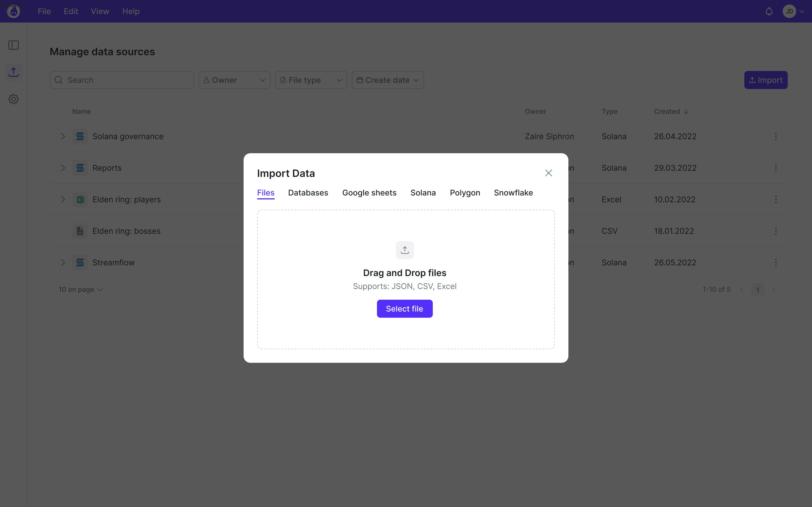Switch to the Snowflake tab

[513, 192]
